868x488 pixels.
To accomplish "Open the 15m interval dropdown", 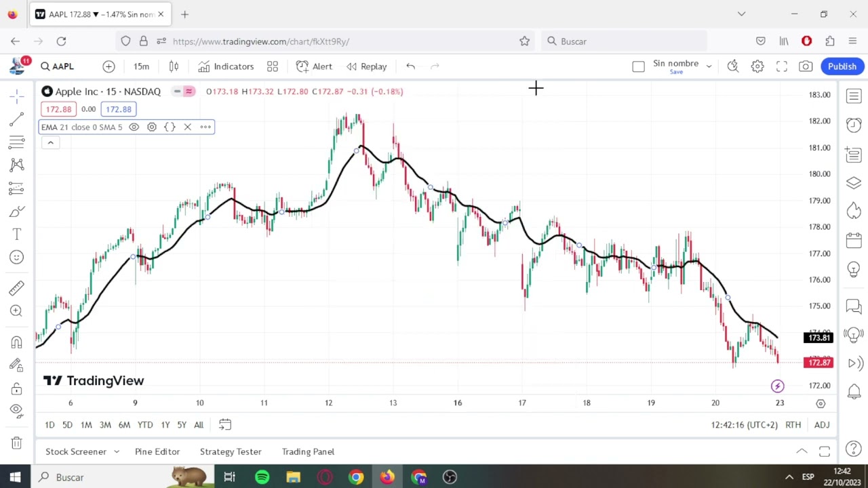I will click(141, 66).
